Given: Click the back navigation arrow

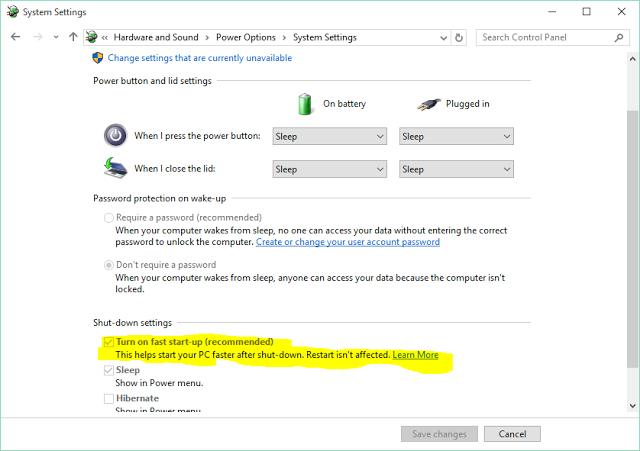Looking at the screenshot, I should pyautogui.click(x=15, y=37).
